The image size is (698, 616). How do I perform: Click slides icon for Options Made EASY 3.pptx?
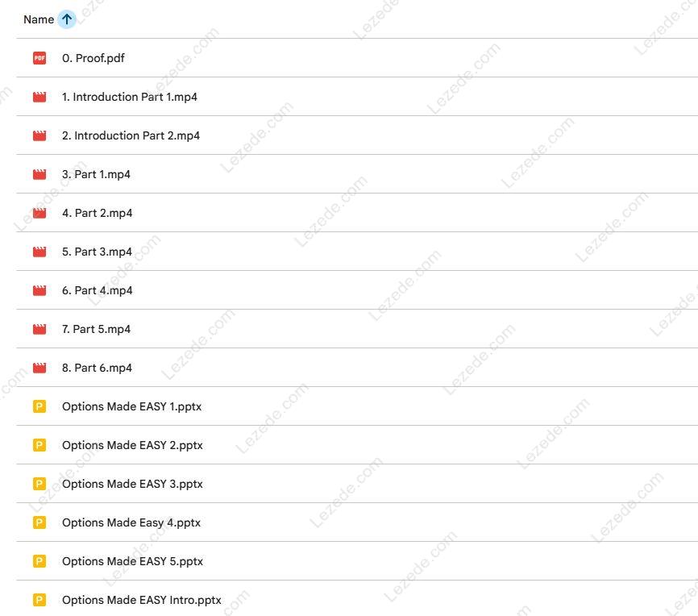click(x=39, y=484)
